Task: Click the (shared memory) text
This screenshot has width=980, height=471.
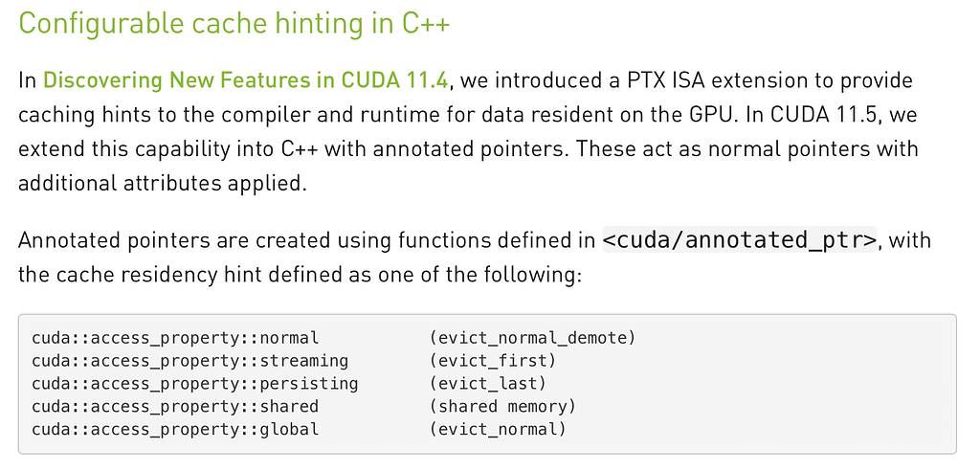Action: 501,407
